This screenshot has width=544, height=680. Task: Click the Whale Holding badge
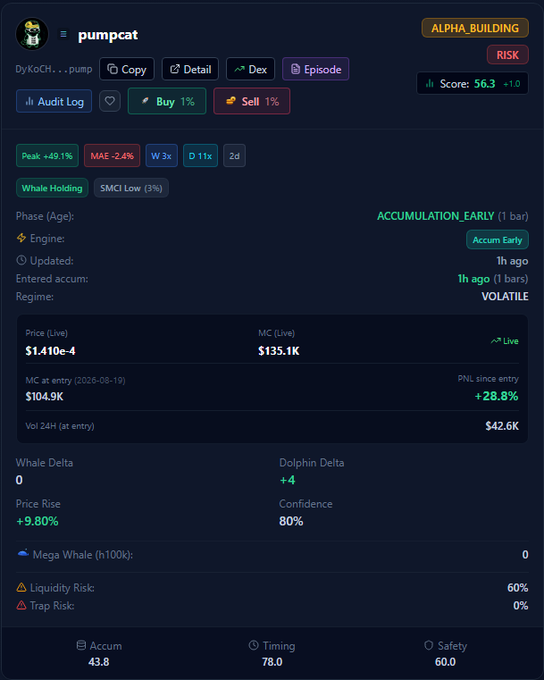(x=52, y=188)
